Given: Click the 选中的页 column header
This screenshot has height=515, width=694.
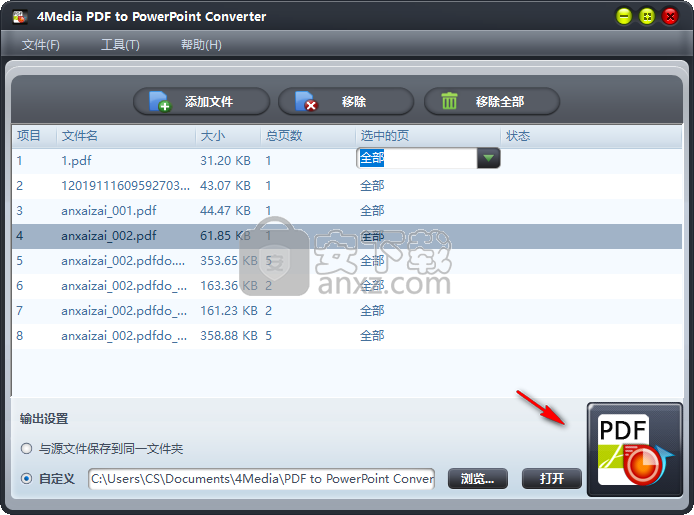Looking at the screenshot, I should 428,136.
